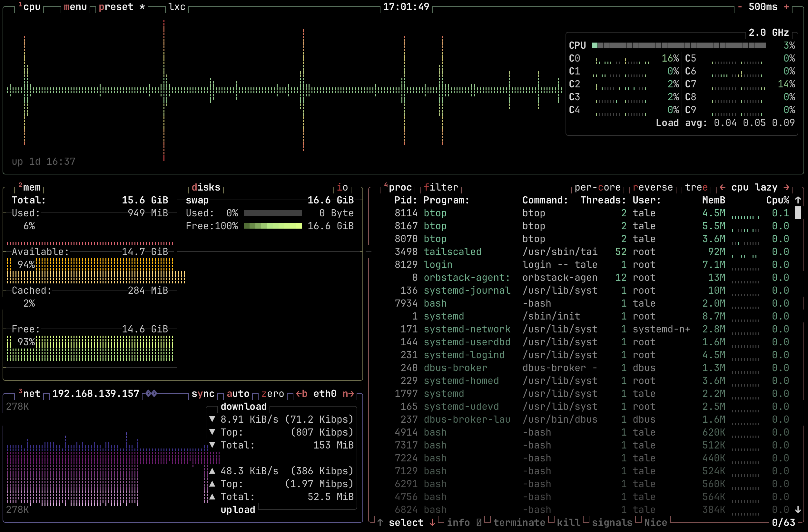Click left arrow before cpu sort field
The height and width of the screenshot is (532, 808).
pos(723,187)
